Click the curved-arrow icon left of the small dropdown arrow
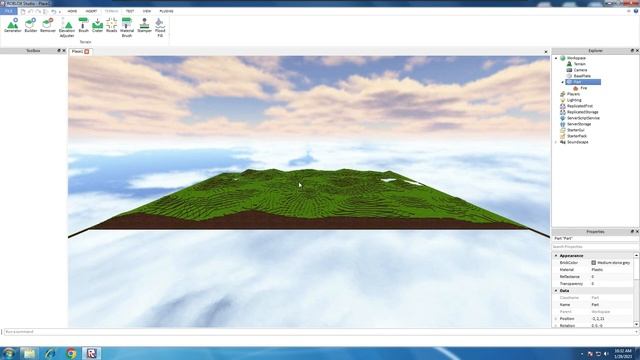Screen dimensions: 640x360 (x=53, y=11)
